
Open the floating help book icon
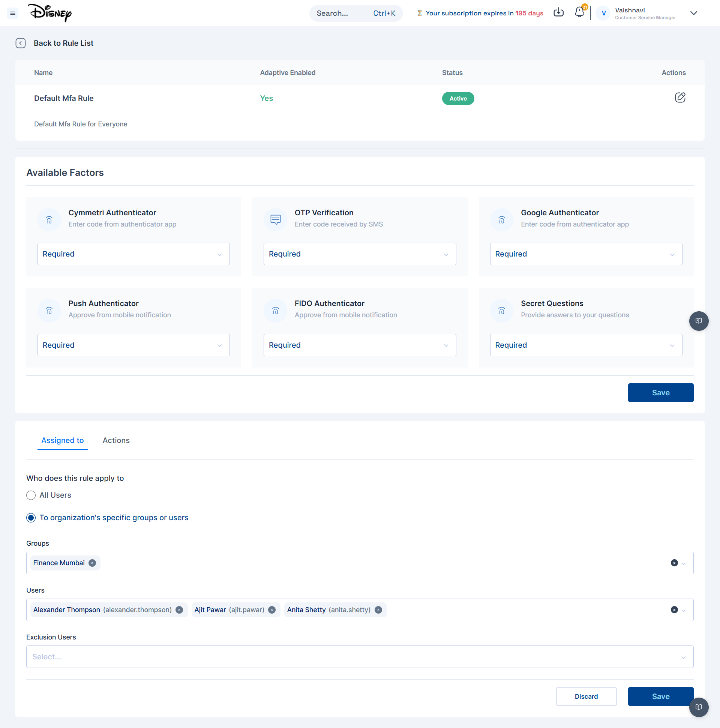coord(699,321)
